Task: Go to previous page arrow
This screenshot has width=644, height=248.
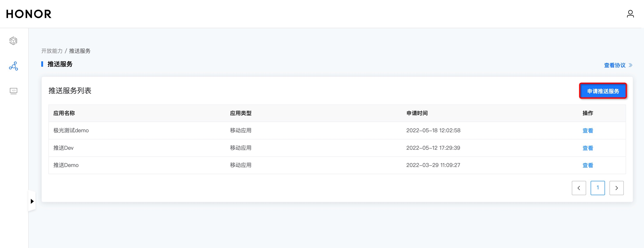Action: (x=579, y=188)
